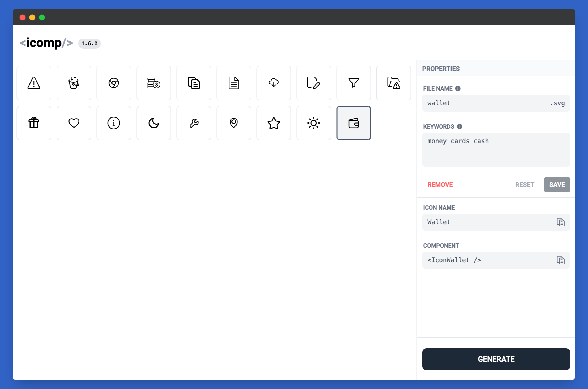Select the coins money icon tile
588x389 pixels.
[x=154, y=83]
